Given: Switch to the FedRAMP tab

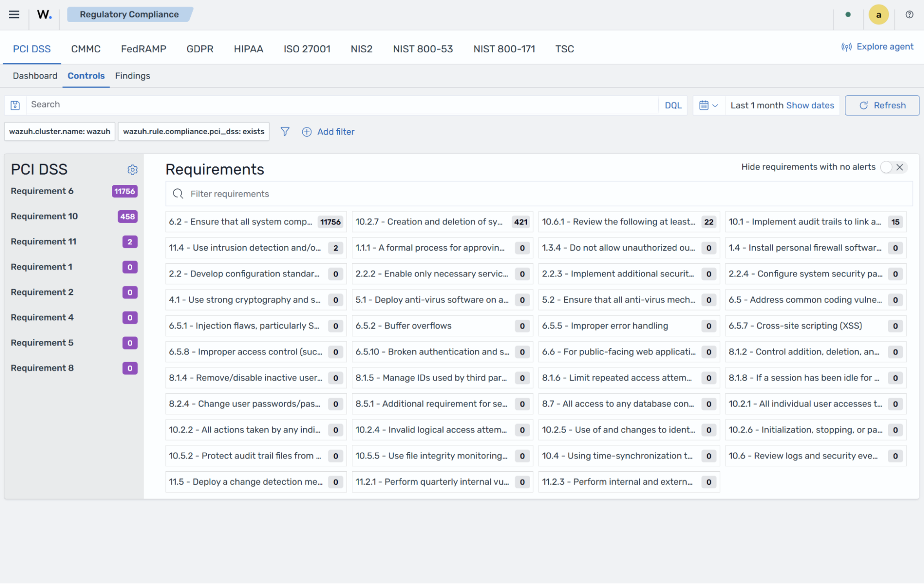Looking at the screenshot, I should 144,49.
